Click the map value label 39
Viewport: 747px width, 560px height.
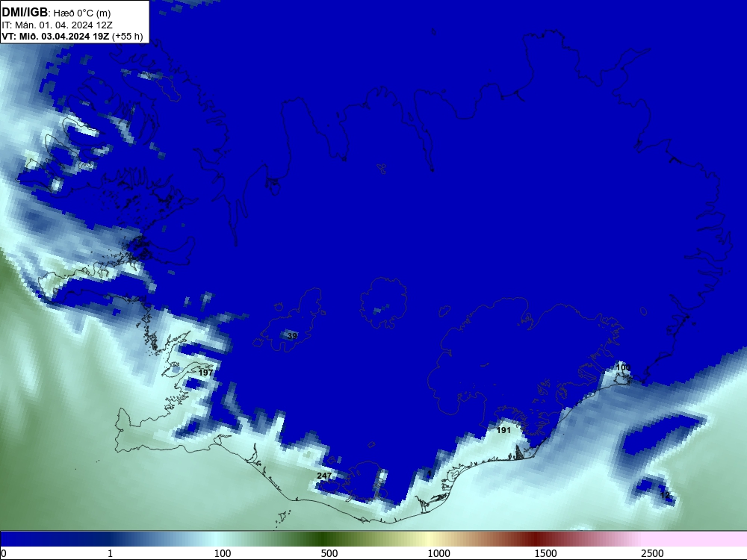[x=292, y=336]
